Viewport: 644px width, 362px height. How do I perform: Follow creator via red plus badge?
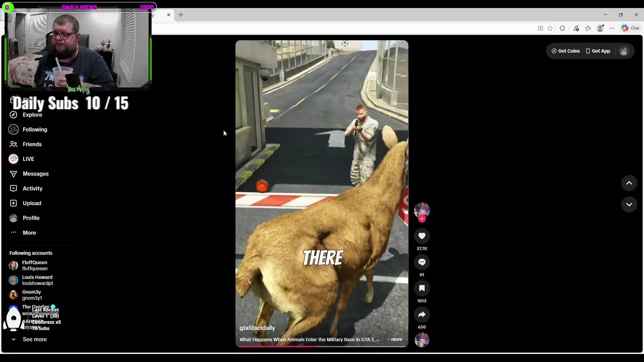point(422,219)
